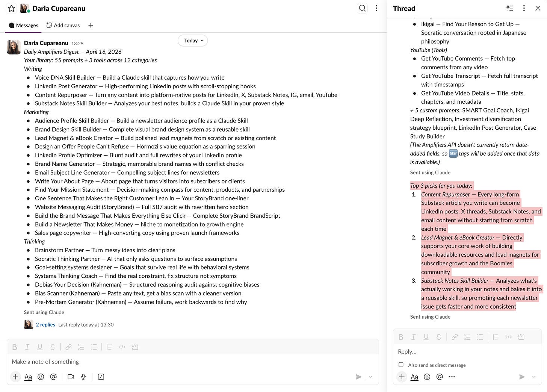The height and width of the screenshot is (392, 547).
Task: Open search in conversation header
Action: (362, 8)
